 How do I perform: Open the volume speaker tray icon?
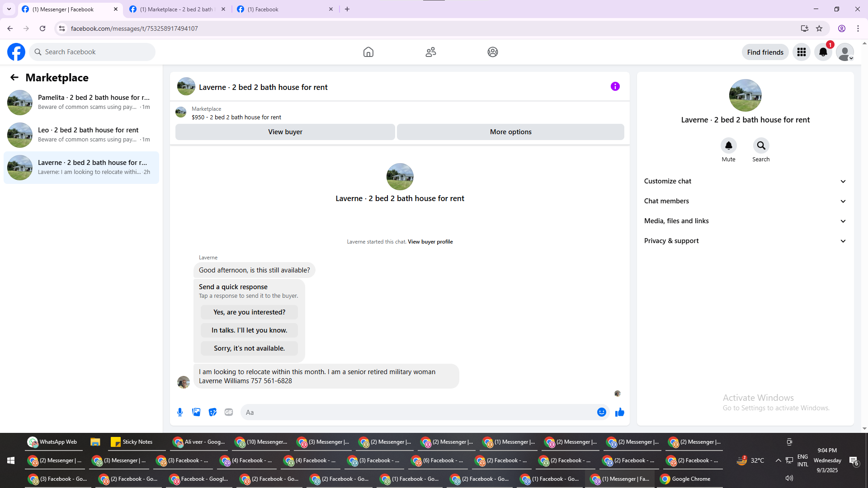(x=789, y=478)
